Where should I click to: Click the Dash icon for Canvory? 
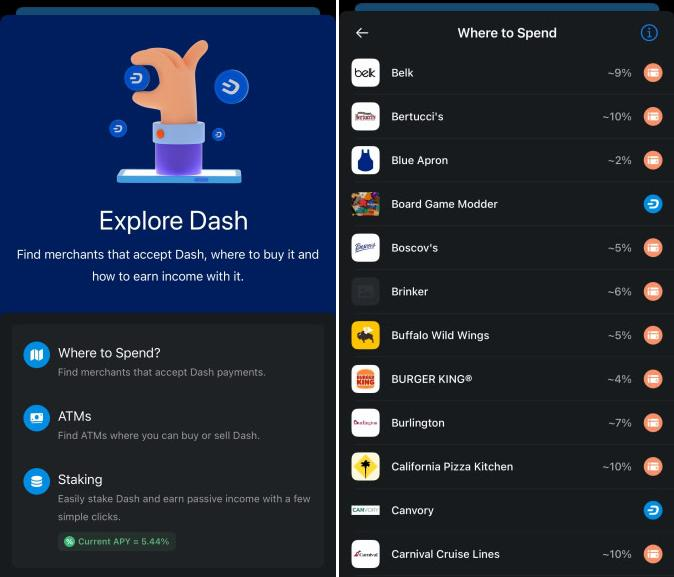(653, 510)
